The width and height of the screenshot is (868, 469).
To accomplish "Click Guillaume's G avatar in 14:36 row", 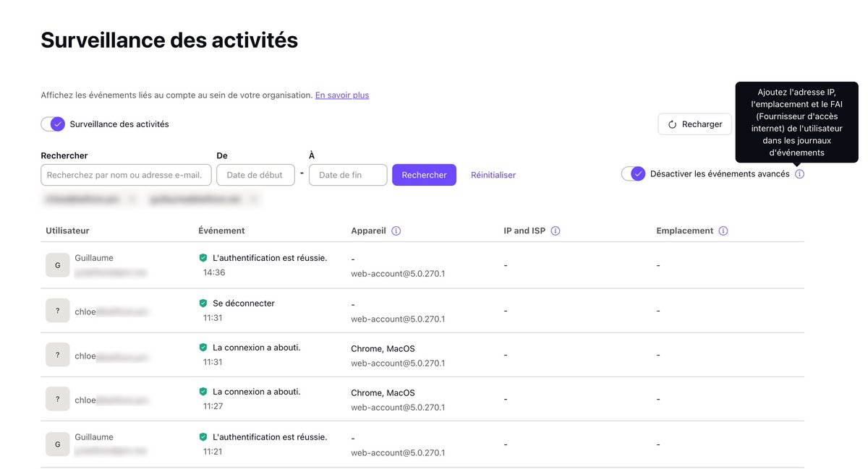I will point(58,265).
